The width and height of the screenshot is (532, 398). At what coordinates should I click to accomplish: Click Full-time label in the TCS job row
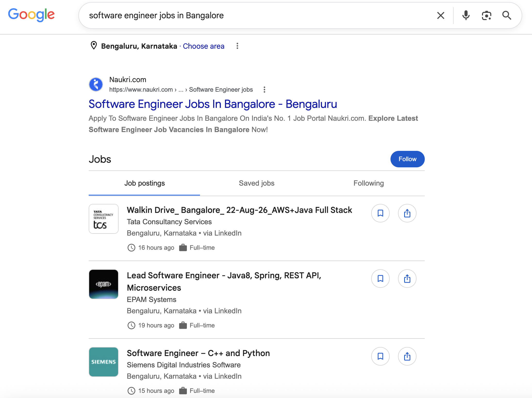click(x=202, y=248)
